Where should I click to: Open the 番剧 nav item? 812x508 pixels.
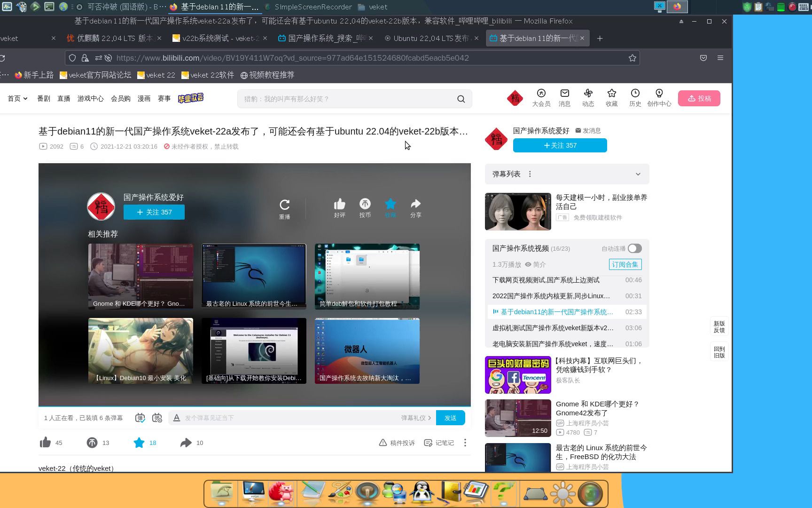click(44, 98)
